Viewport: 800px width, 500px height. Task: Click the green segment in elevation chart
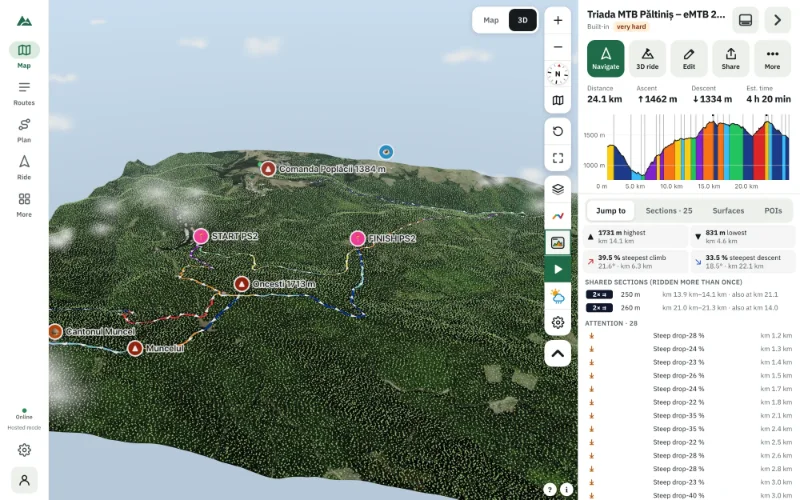pos(735,152)
